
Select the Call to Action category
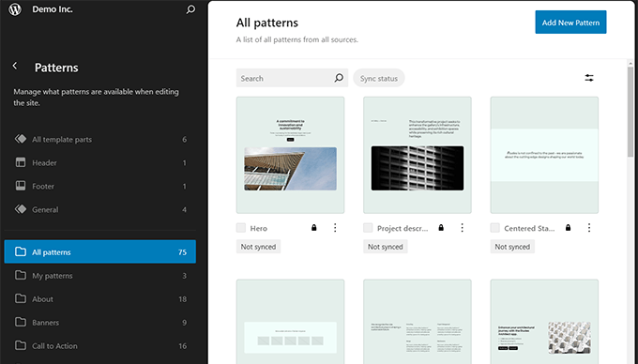click(x=100, y=345)
